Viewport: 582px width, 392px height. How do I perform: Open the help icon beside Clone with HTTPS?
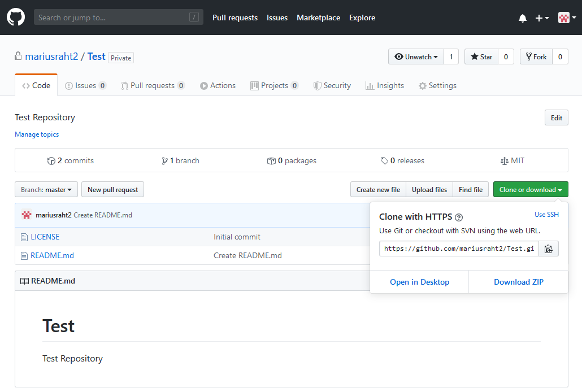(459, 217)
